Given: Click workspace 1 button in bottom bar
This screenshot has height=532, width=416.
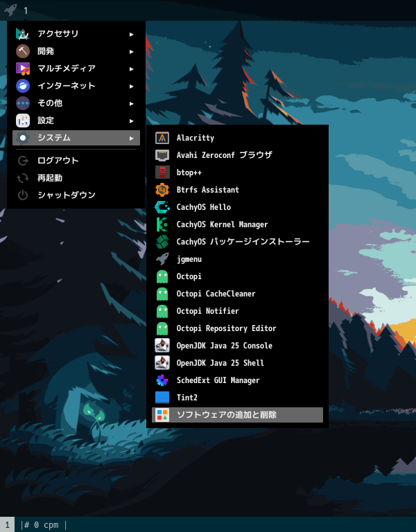Looking at the screenshot, I should tap(7, 524).
